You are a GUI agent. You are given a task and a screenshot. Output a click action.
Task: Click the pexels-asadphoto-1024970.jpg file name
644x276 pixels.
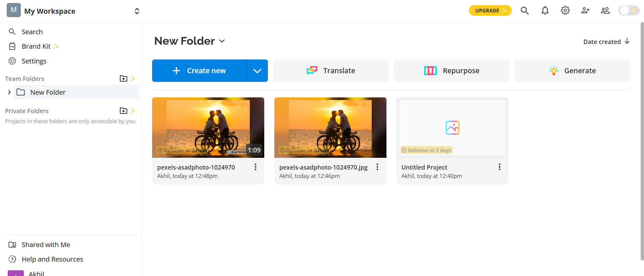coord(323,167)
